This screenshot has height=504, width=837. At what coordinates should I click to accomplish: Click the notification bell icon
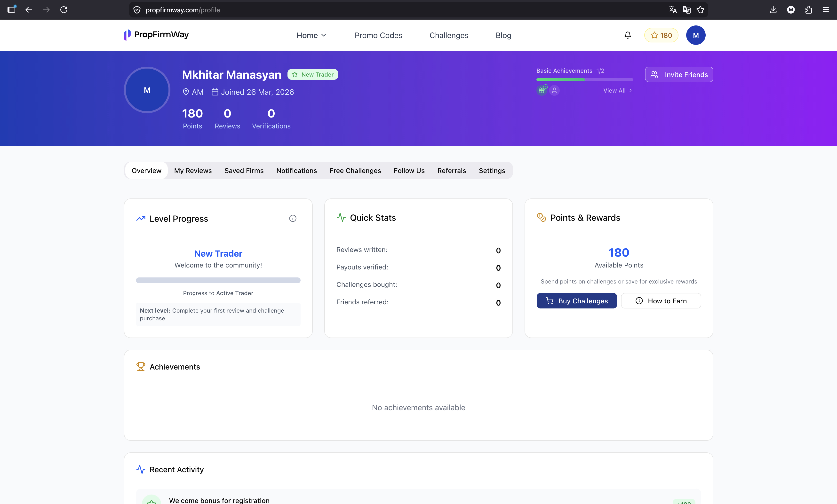(x=627, y=35)
